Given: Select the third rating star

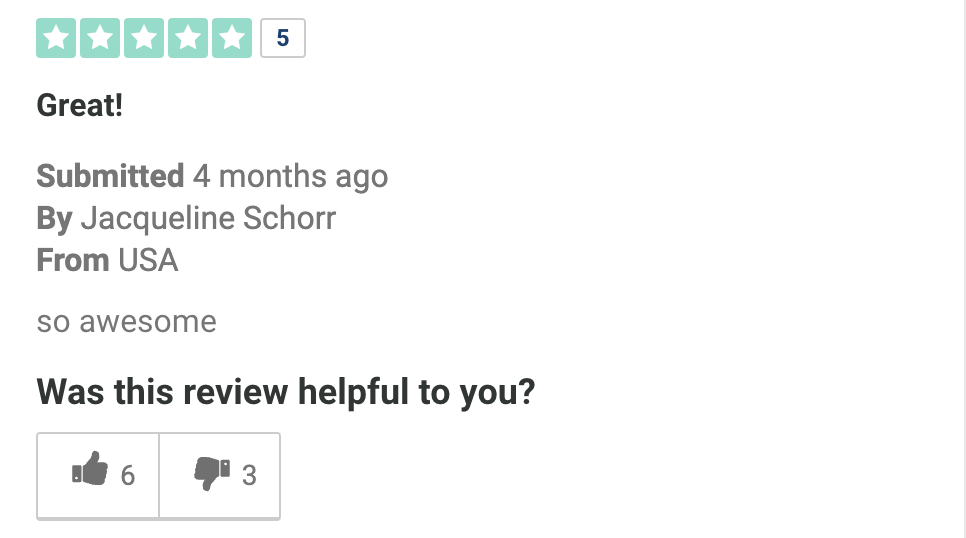Looking at the screenshot, I should coord(144,38).
